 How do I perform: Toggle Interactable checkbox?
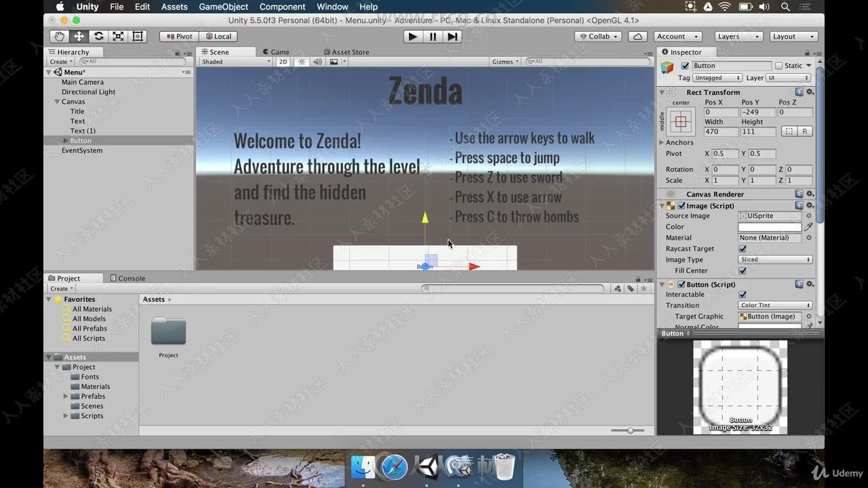click(x=743, y=294)
